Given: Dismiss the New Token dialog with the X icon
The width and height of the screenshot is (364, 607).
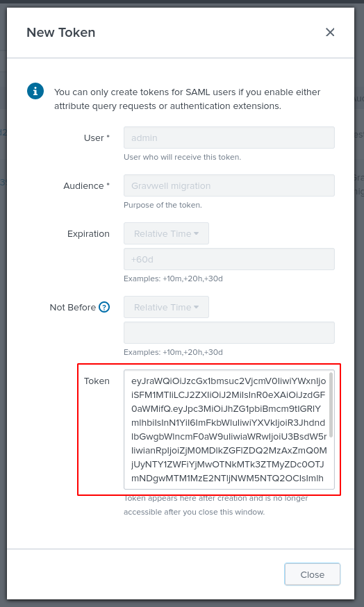Looking at the screenshot, I should point(330,32).
